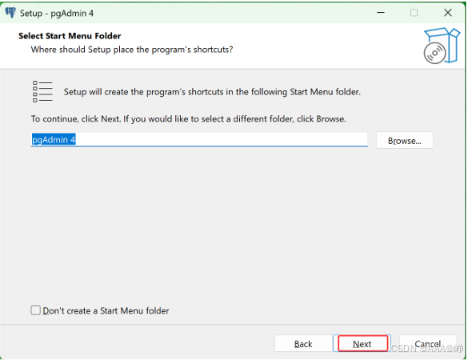Tick "Don't create a Start Menu folder"
Screen dimensions: 467x360
click(x=36, y=310)
